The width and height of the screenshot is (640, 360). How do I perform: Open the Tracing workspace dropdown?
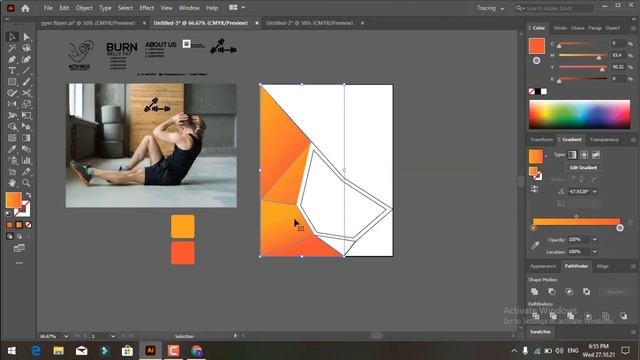pos(491,8)
